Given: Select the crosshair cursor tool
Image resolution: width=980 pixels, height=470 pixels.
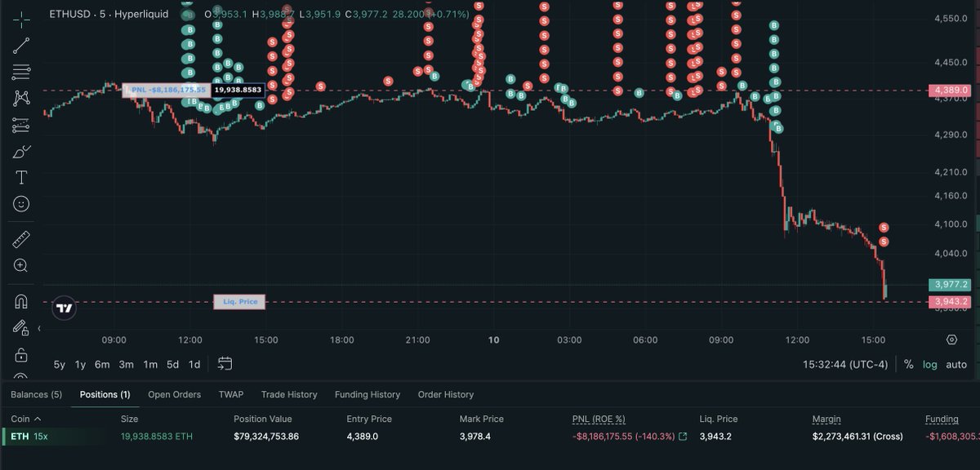Looking at the screenshot, I should coord(21,18).
